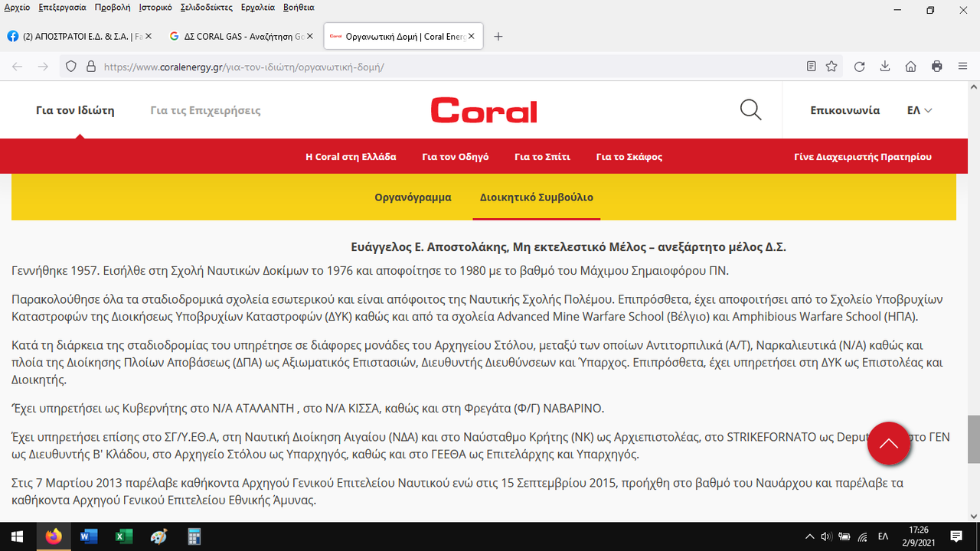
Task: Close the Facebook ΑΠΟΣΤΡΑΤΟΙ tab
Action: 148,36
